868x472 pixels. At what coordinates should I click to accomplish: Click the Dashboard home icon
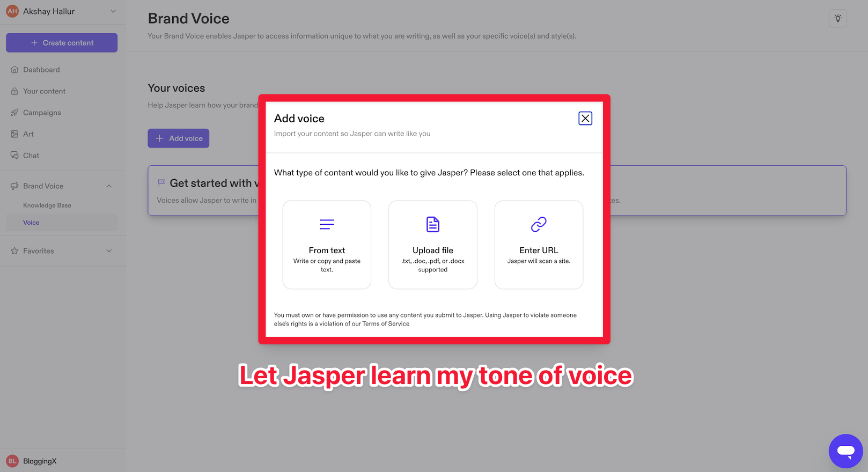point(14,70)
